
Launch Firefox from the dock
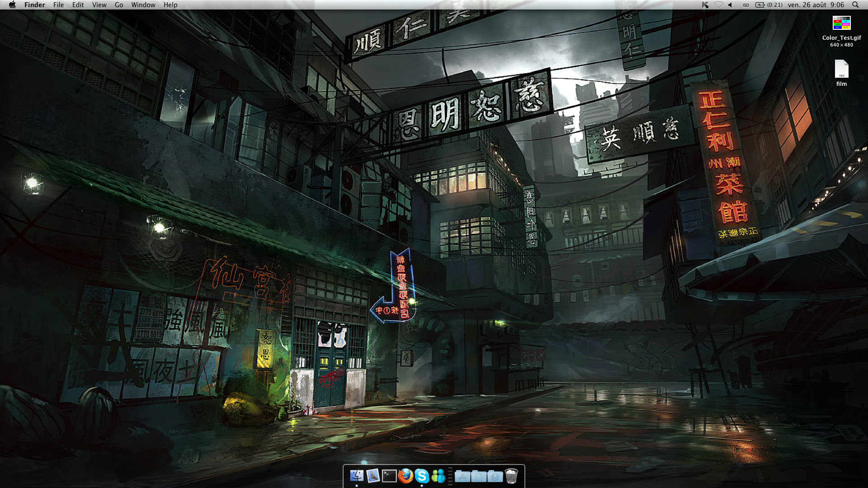(x=406, y=476)
